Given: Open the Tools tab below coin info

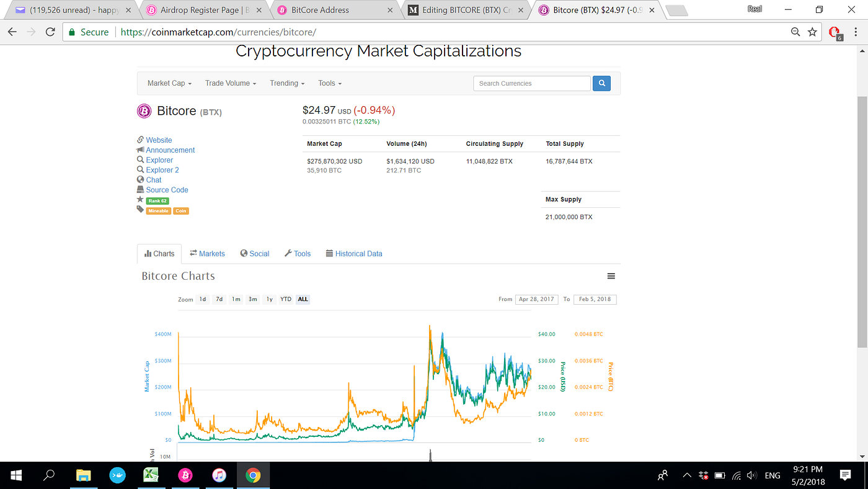Looking at the screenshot, I should click(298, 254).
